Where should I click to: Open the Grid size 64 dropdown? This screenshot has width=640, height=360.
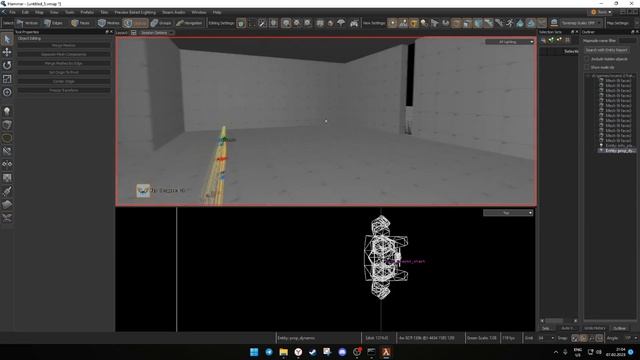click(x=546, y=338)
